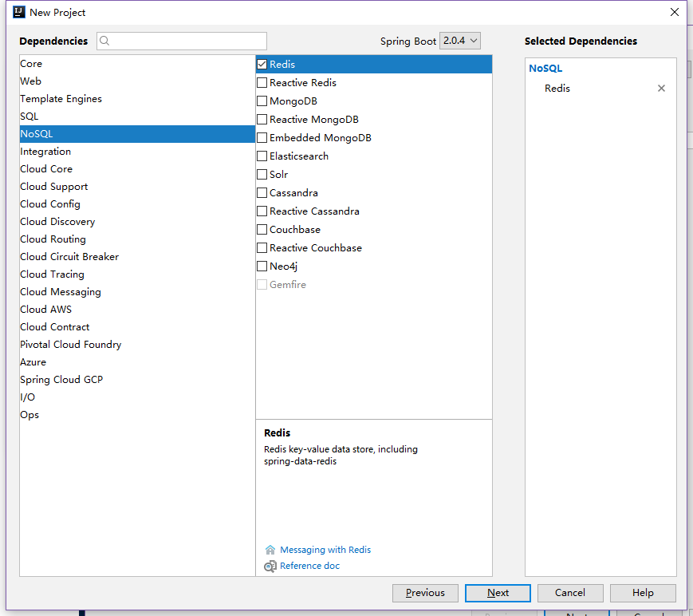Click the home icon beside Messaging with Redis

click(x=270, y=550)
